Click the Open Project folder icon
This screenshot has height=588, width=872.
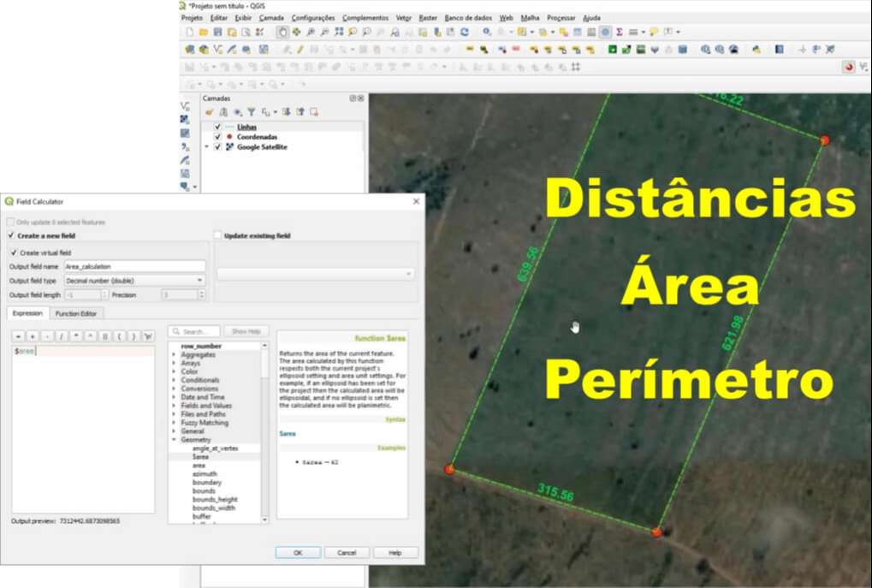[x=204, y=32]
